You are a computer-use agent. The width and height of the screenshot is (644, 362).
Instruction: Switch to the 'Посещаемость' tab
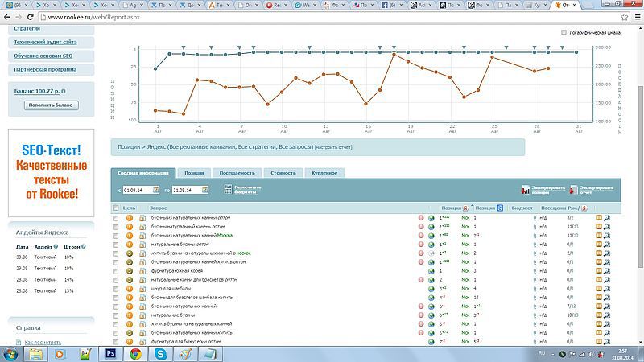point(237,173)
